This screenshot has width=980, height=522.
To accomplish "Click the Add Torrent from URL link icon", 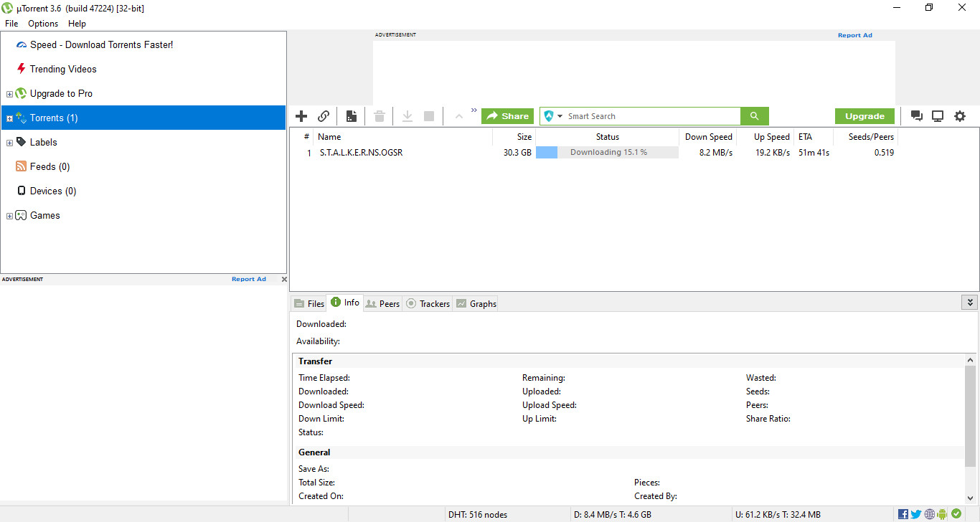I will [324, 116].
